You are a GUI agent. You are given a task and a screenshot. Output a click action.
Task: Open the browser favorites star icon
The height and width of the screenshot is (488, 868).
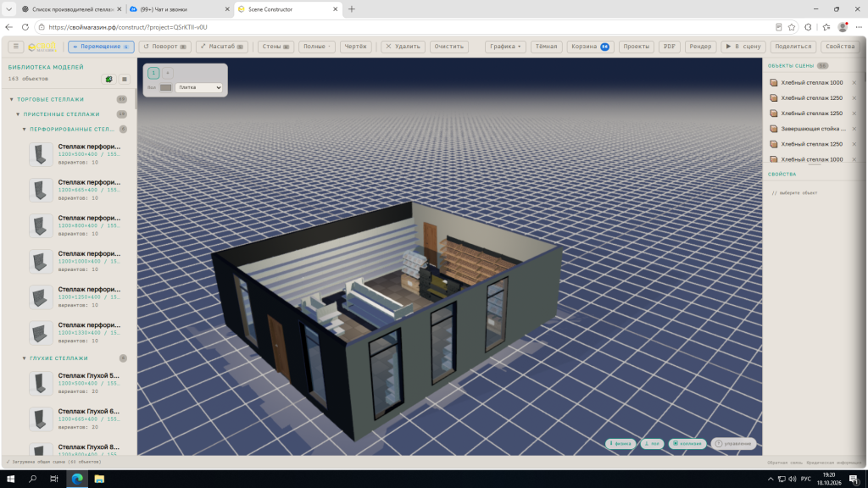tap(792, 27)
